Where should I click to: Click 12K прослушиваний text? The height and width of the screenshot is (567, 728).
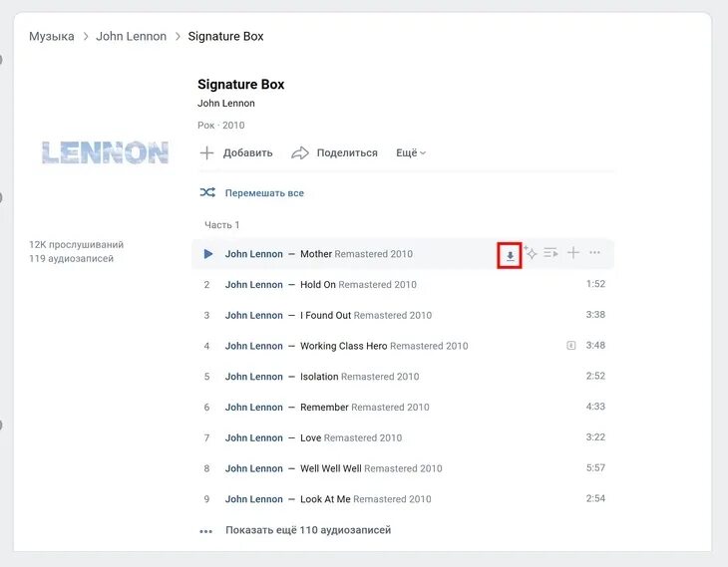pyautogui.click(x=76, y=244)
